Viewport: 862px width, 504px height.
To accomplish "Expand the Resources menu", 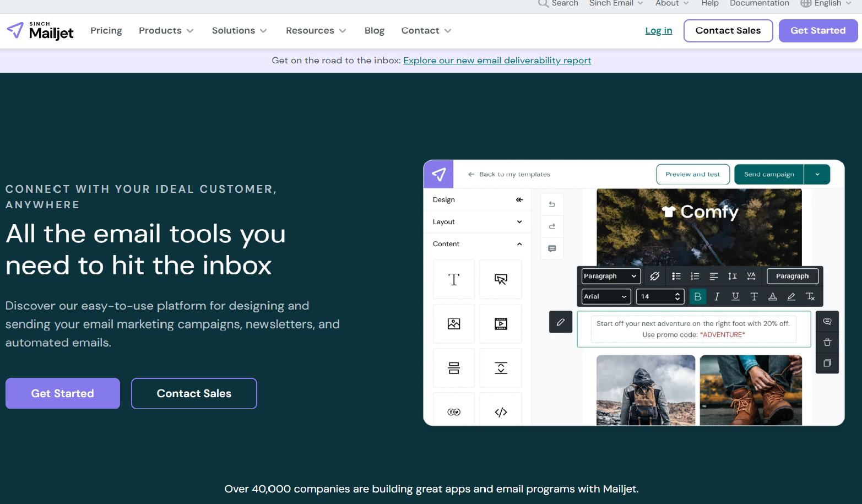I will click(316, 31).
